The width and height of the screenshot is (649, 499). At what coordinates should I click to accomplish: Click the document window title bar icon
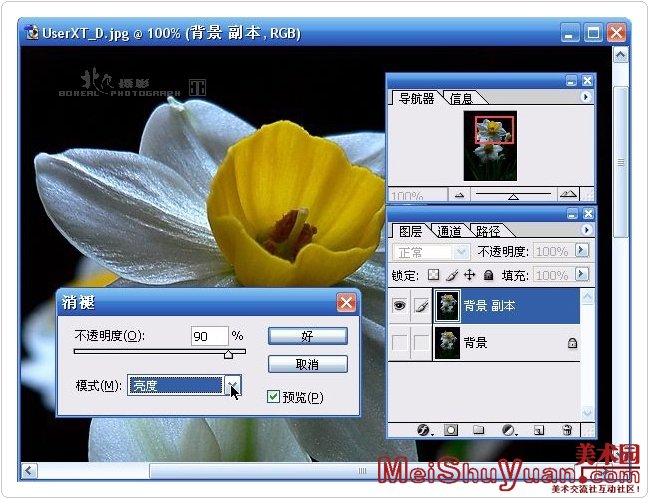[x=32, y=32]
